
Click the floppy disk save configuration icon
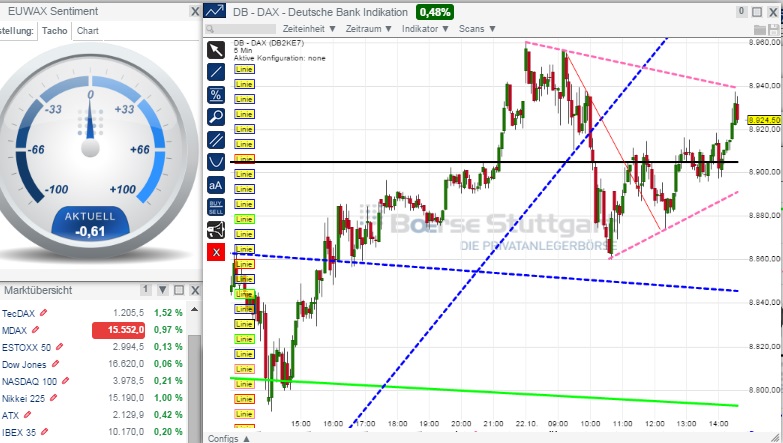tap(775, 29)
